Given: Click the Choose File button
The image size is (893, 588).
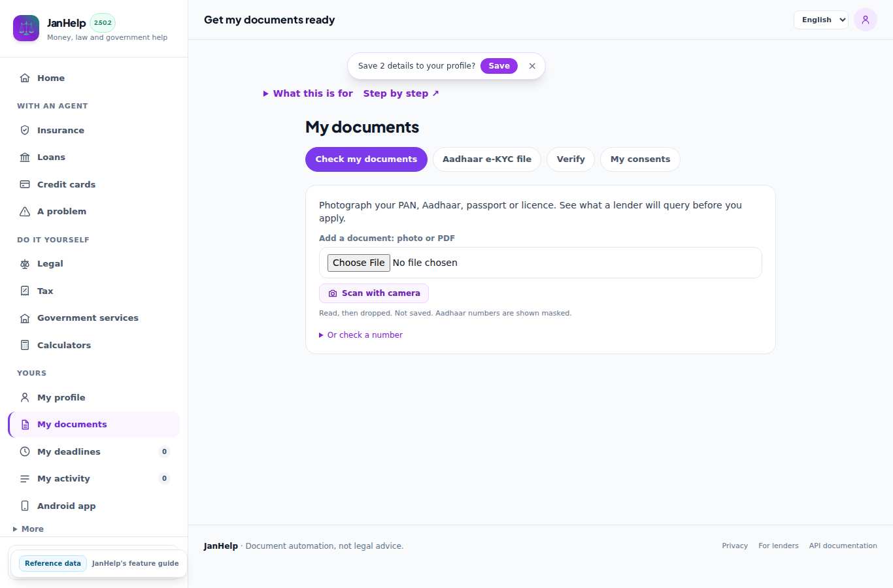Looking at the screenshot, I should coord(359,263).
